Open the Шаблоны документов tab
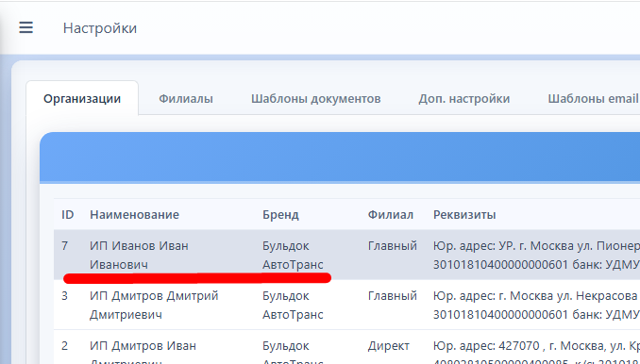640x364 pixels. (x=315, y=99)
